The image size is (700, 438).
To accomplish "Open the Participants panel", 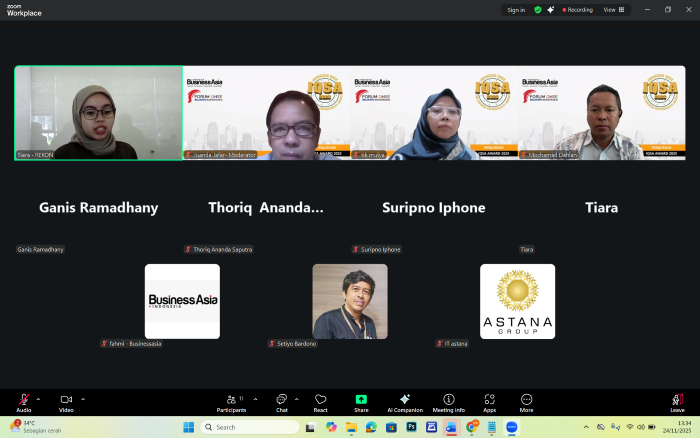I will (231, 400).
